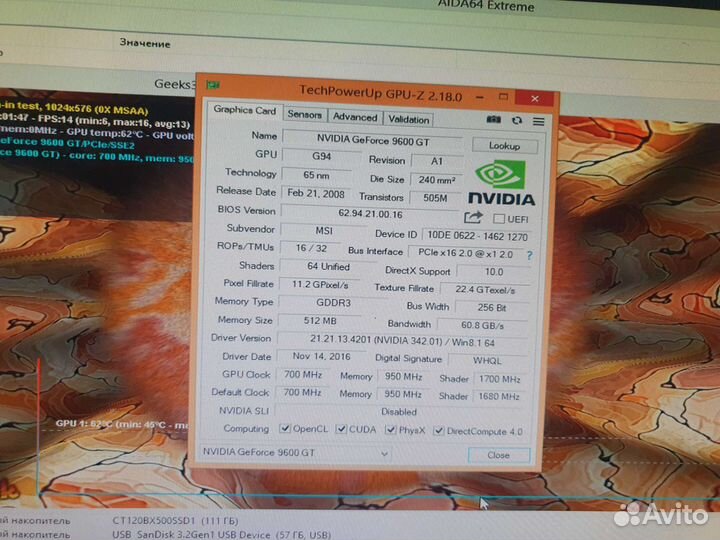This screenshot has width=720, height=540.
Task: Click the BIOS export share icon
Action: tap(473, 217)
